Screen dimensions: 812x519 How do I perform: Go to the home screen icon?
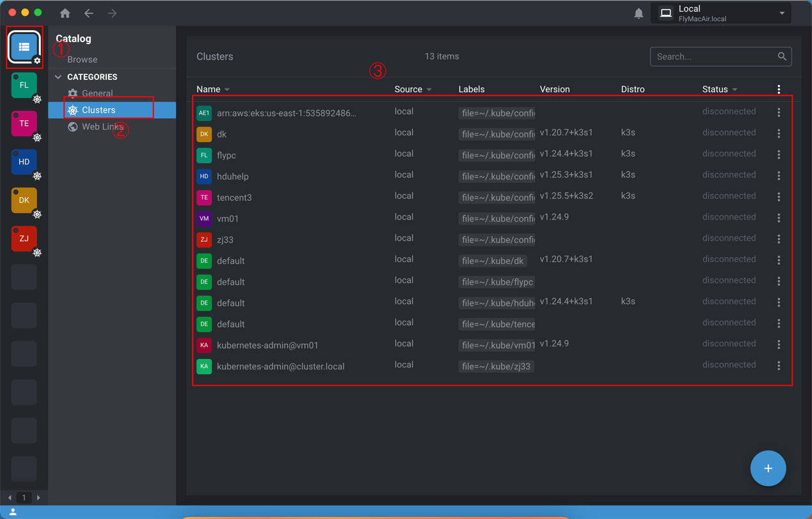click(x=65, y=13)
